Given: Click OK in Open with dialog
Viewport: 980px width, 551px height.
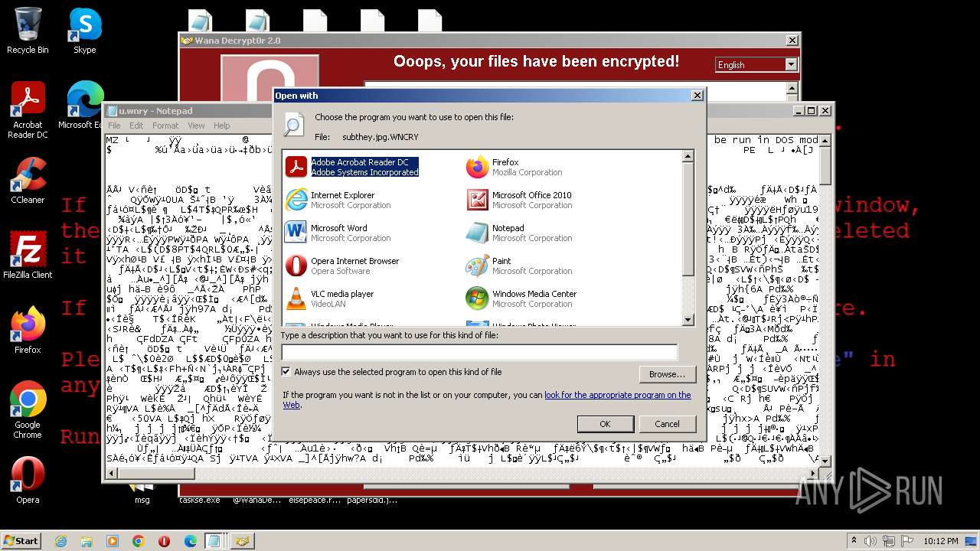Looking at the screenshot, I should 605,424.
